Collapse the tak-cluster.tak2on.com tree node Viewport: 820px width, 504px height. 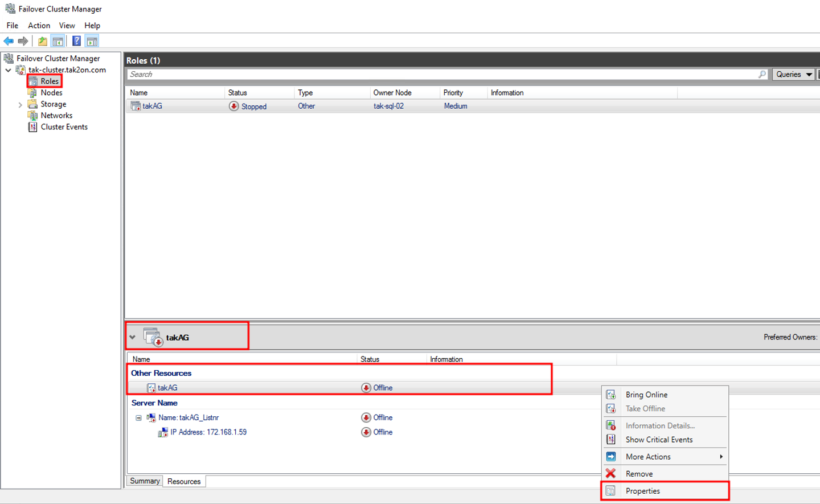click(x=8, y=70)
